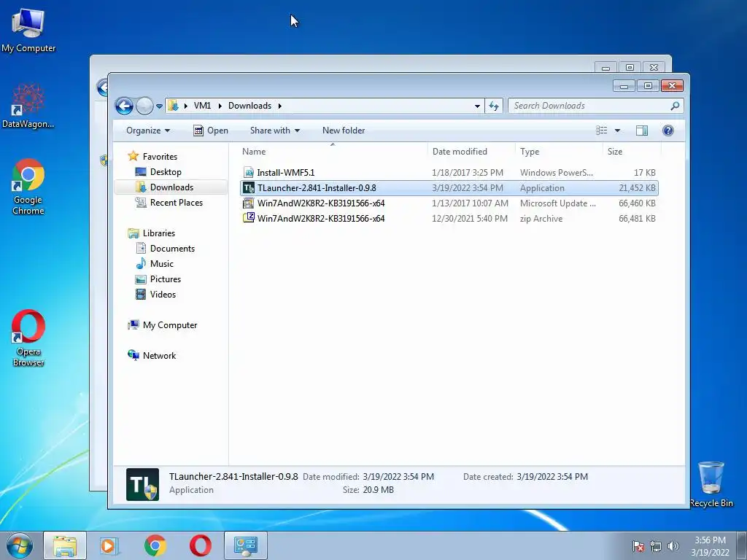747x560 pixels.
Task: Click New folder in the toolbar
Action: click(x=344, y=131)
